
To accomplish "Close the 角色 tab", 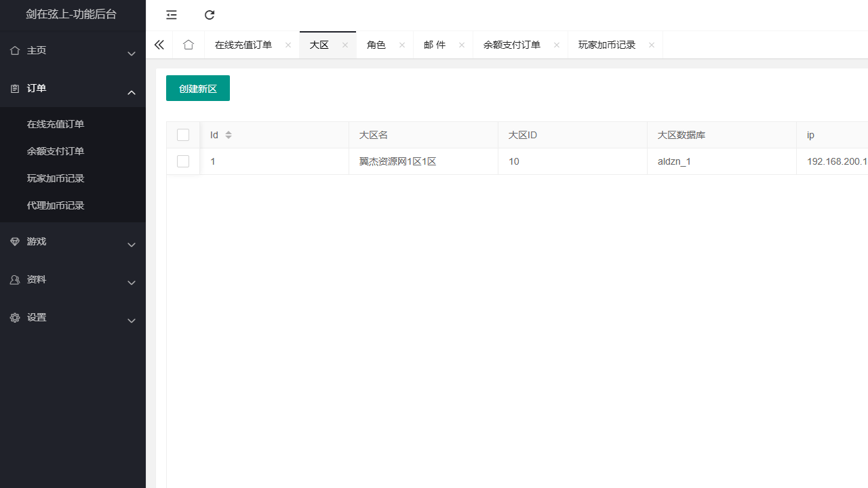I will click(402, 45).
